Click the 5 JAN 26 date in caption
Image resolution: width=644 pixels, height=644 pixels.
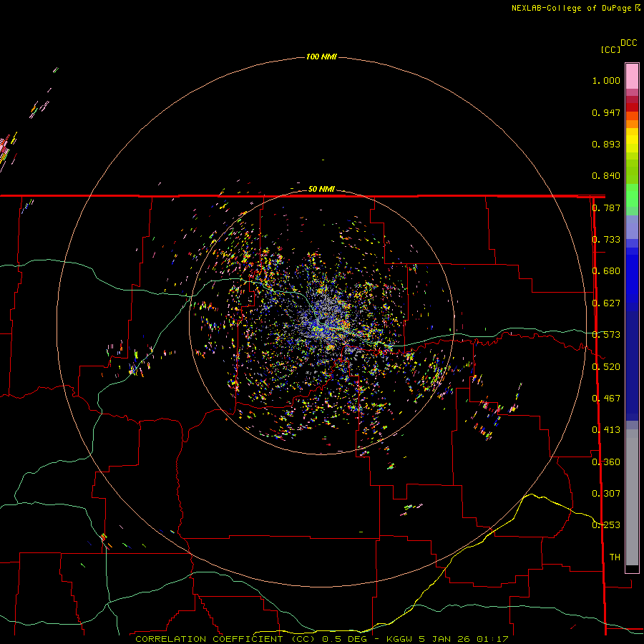tap(444, 639)
